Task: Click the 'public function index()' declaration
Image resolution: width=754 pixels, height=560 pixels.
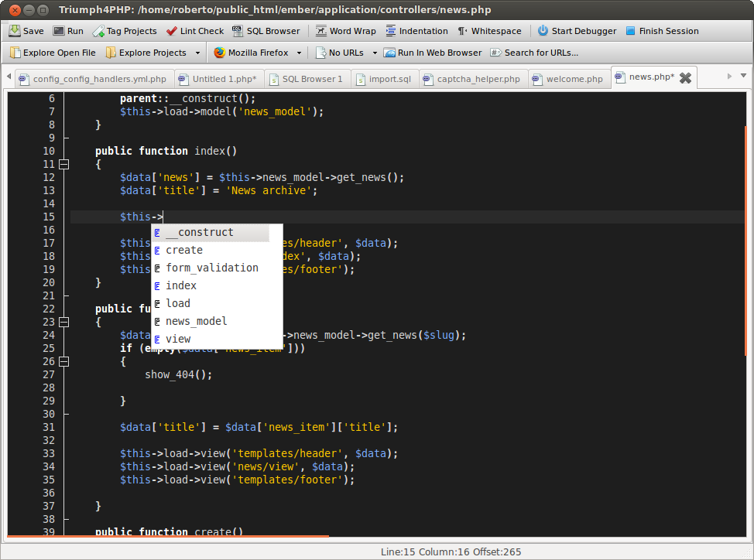Action: (166, 152)
